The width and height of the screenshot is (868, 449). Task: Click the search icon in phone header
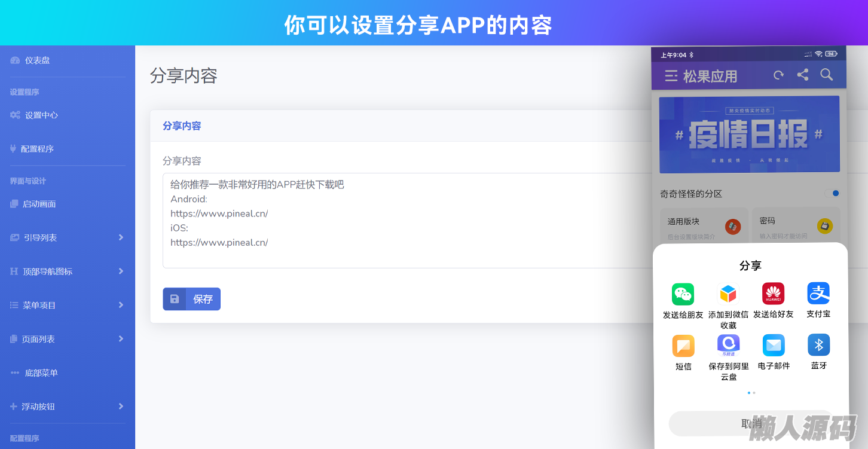[x=827, y=75]
